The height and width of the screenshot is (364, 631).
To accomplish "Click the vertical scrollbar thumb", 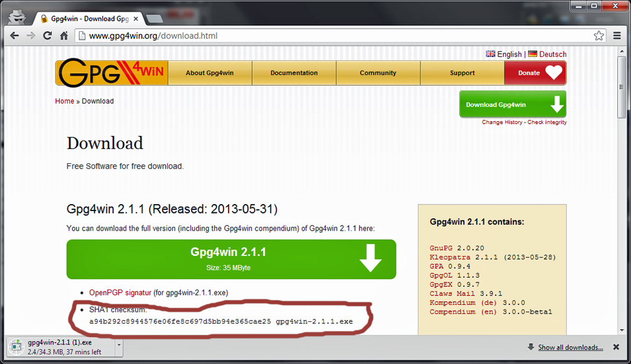I will point(622,87).
